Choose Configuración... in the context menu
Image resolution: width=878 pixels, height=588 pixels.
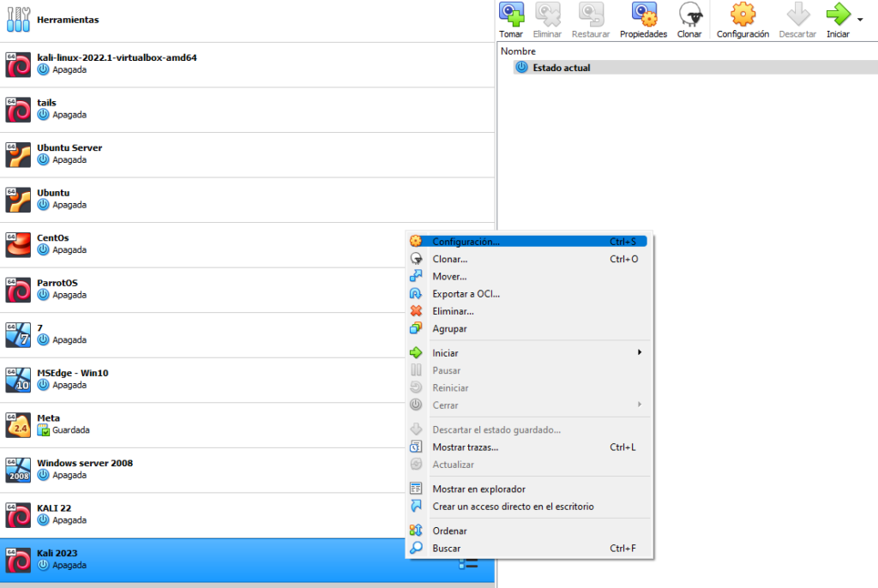pos(527,242)
